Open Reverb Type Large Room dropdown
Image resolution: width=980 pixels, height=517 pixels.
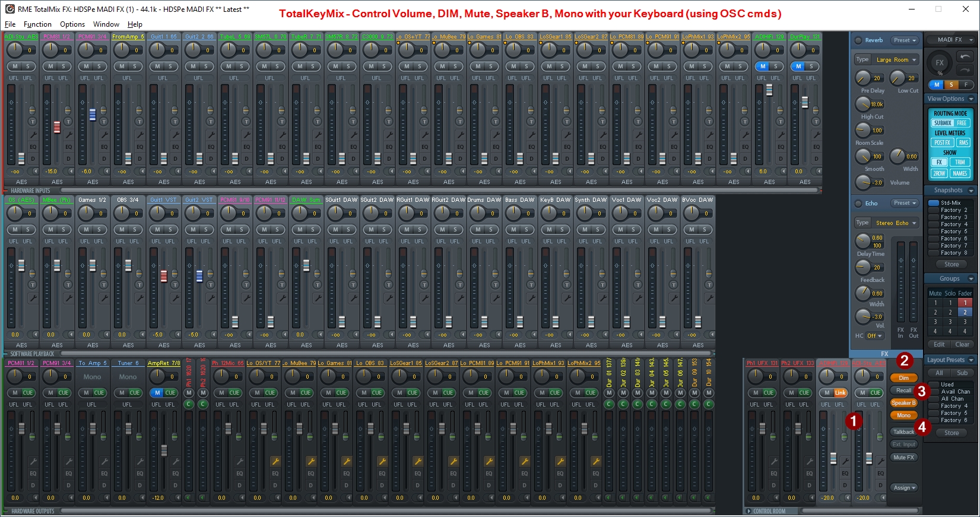tap(896, 59)
